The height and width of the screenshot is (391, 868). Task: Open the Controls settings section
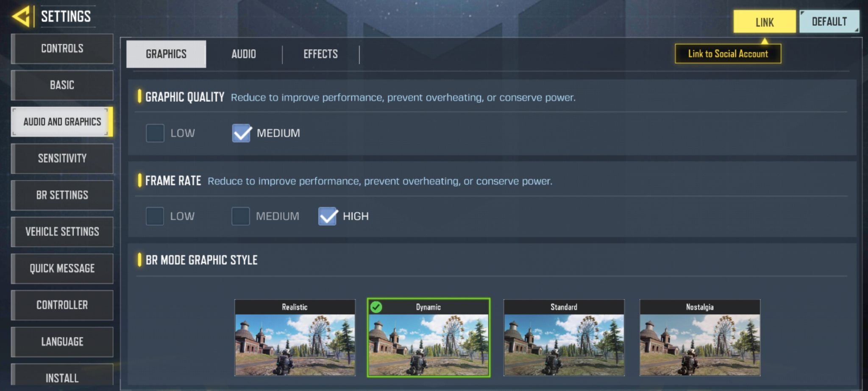[x=62, y=49]
